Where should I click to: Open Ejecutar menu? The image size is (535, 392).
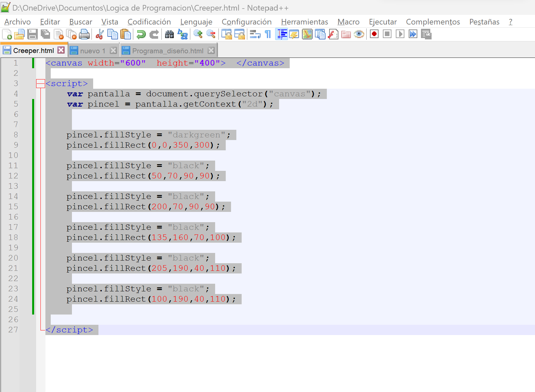pyautogui.click(x=383, y=22)
